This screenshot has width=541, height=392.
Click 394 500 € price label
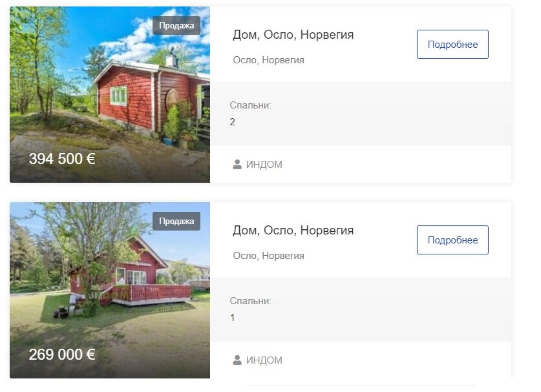(62, 159)
